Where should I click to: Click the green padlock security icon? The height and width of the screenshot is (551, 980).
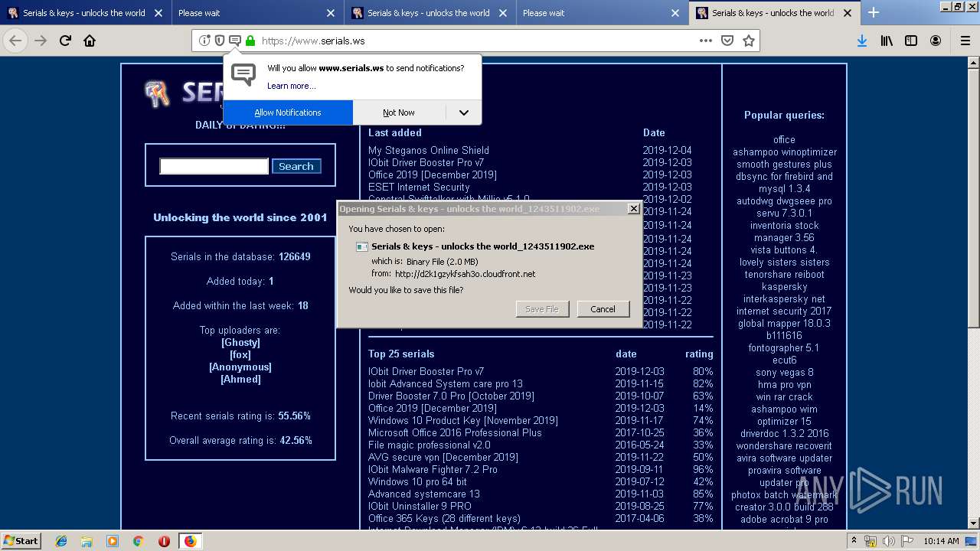pos(250,41)
